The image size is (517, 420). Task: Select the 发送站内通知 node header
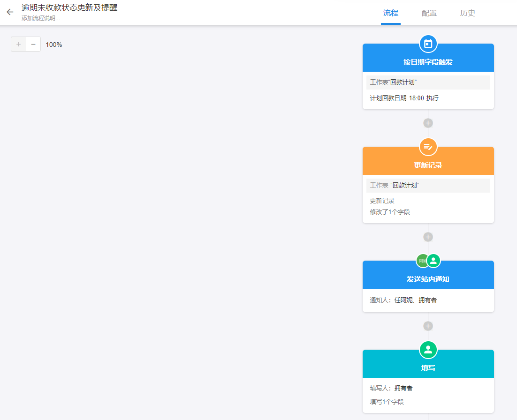428,279
